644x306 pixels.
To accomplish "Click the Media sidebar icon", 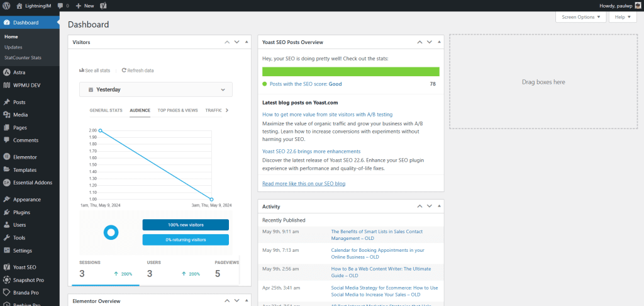I will point(6,115).
